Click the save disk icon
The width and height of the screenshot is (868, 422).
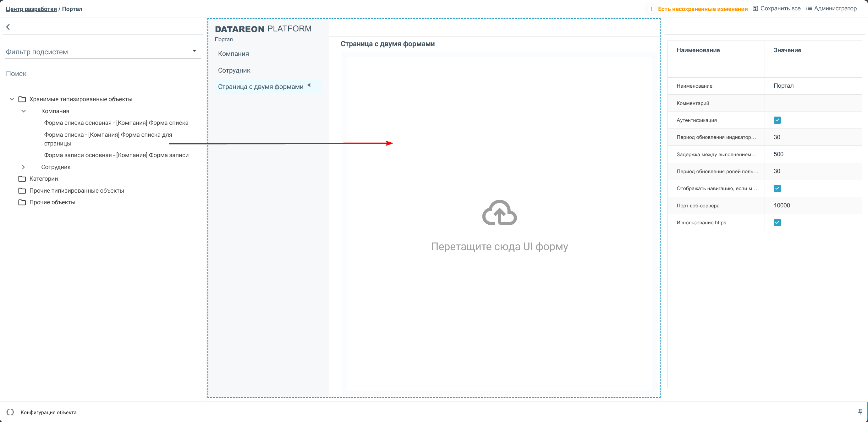[x=755, y=8]
